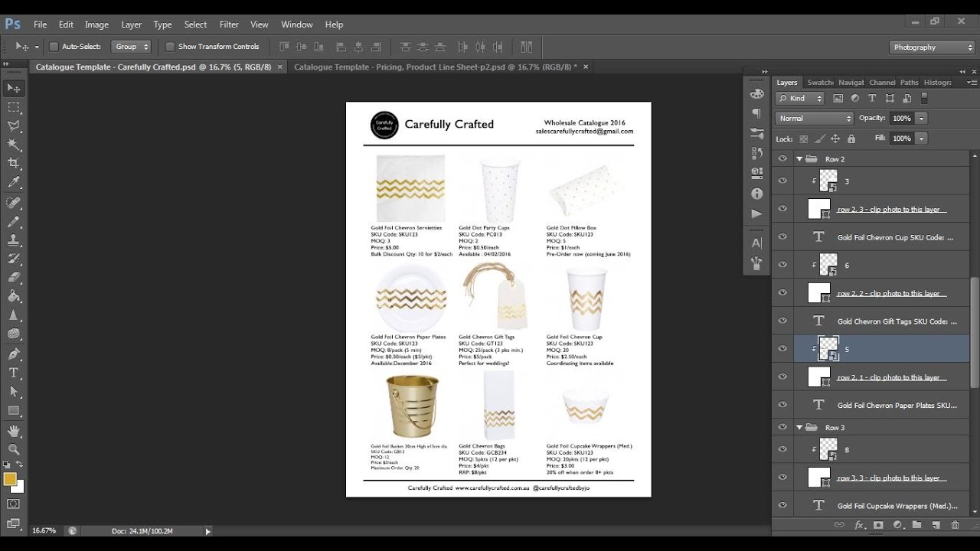Image resolution: width=980 pixels, height=551 pixels.
Task: Select the Horizontal Type tool
Action: point(14,373)
